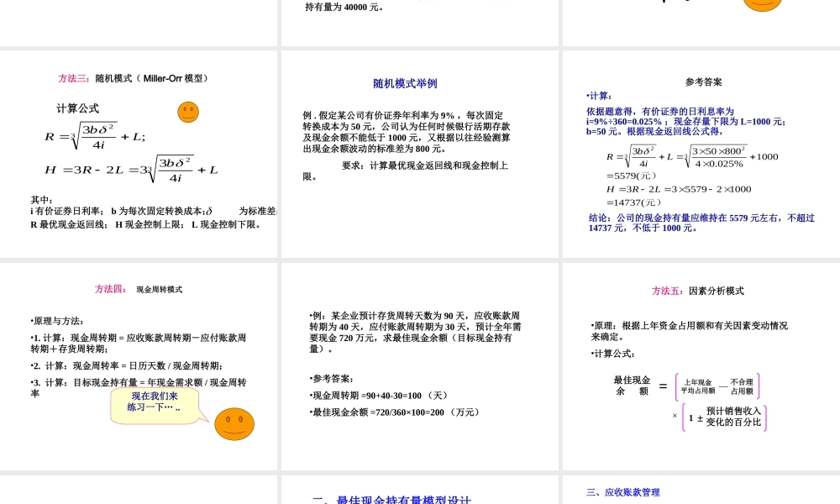Click the =5579(元) result line
The width and height of the screenshot is (840, 504).
(x=631, y=176)
